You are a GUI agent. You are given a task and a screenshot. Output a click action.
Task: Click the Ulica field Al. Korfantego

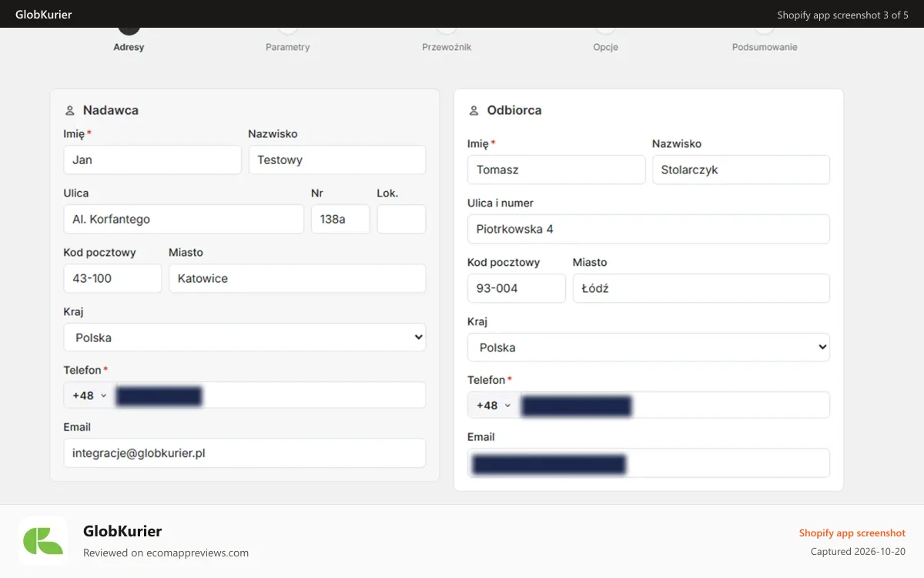click(184, 219)
